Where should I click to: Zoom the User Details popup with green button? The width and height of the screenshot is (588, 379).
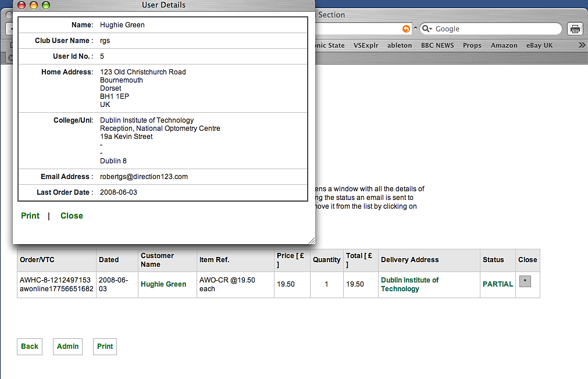click(45, 5)
